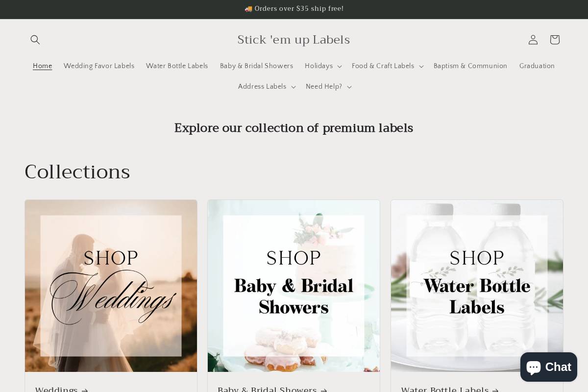Expand the Food & Craft Labels menu

point(388,66)
